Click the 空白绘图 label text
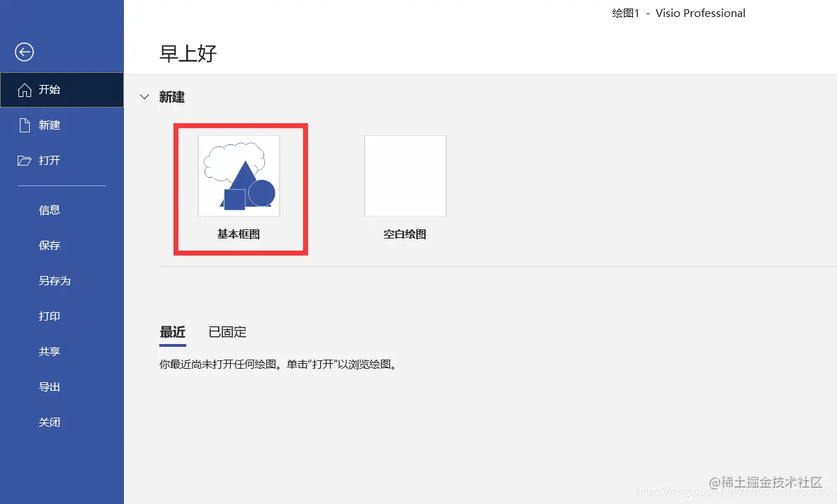 click(404, 234)
